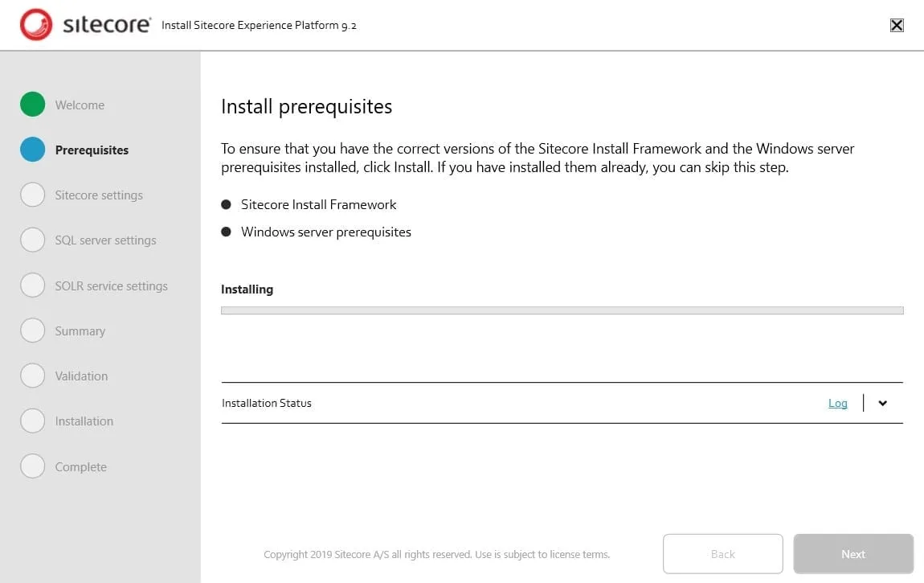The width and height of the screenshot is (924, 583).
Task: Click the Back button
Action: [722, 553]
